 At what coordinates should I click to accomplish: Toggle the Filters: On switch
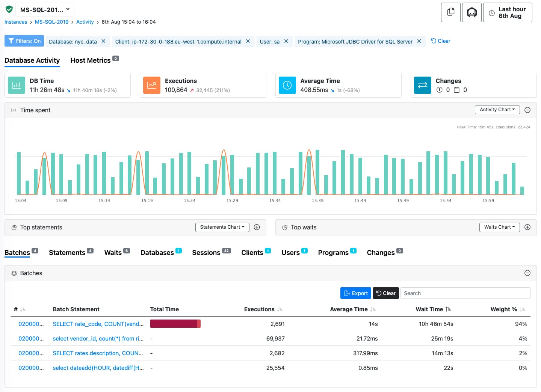pyautogui.click(x=24, y=41)
